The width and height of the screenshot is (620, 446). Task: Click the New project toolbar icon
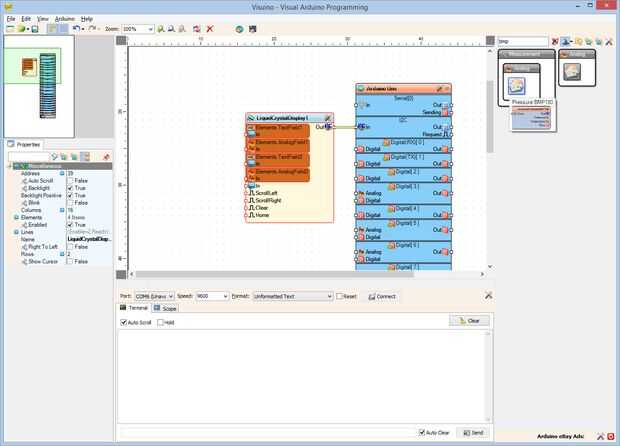(x=10, y=29)
